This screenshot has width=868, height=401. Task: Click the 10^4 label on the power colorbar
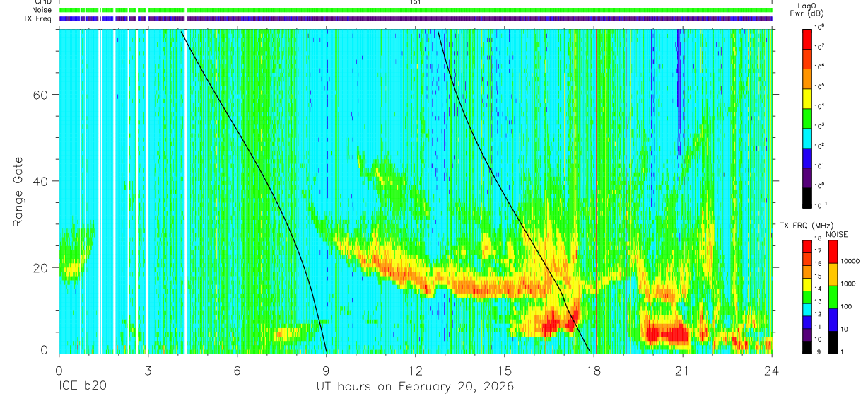tap(820, 107)
